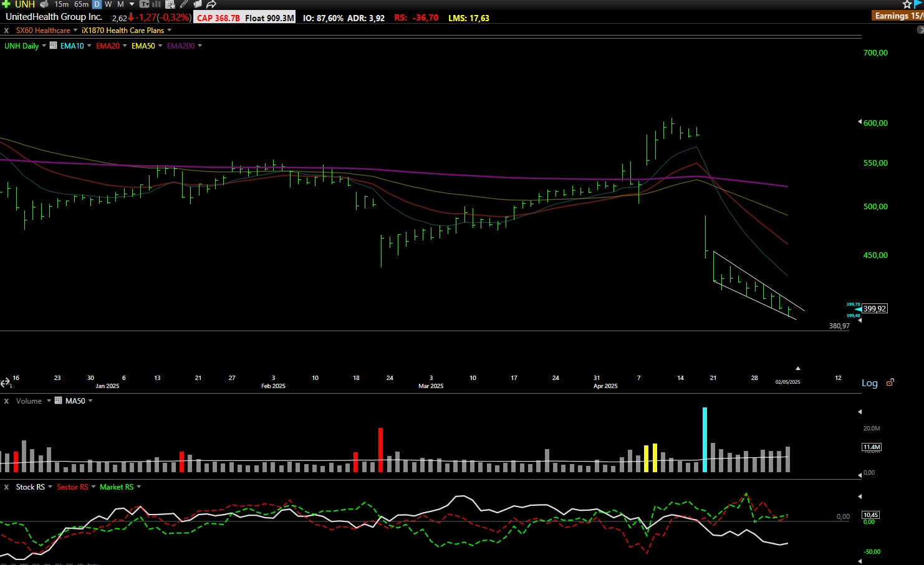The height and width of the screenshot is (565, 924).
Task: Open the MA50 volume average dropdown
Action: tap(90, 401)
